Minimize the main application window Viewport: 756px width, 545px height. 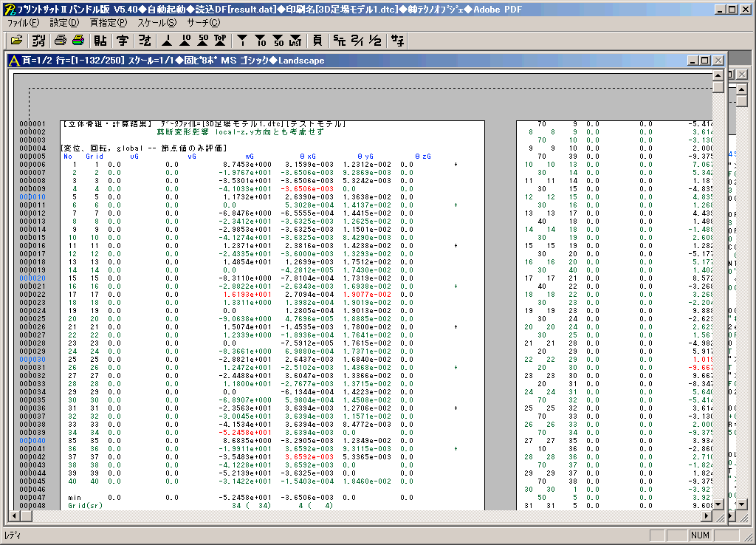721,9
